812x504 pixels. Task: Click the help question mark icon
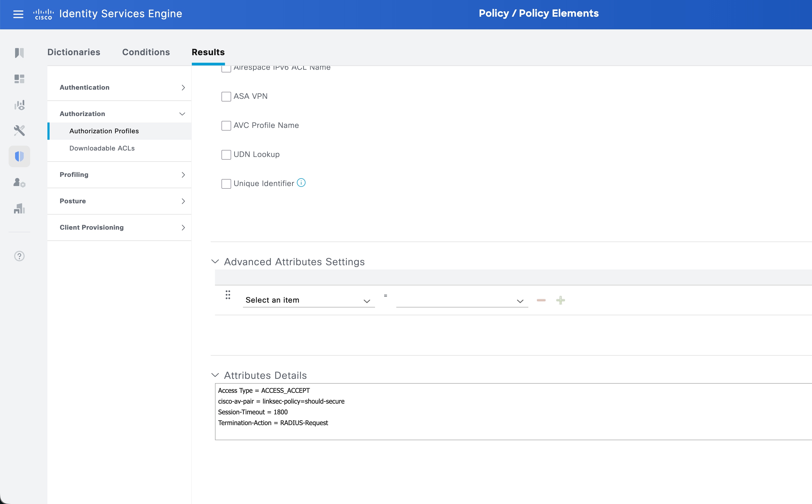[x=19, y=256]
